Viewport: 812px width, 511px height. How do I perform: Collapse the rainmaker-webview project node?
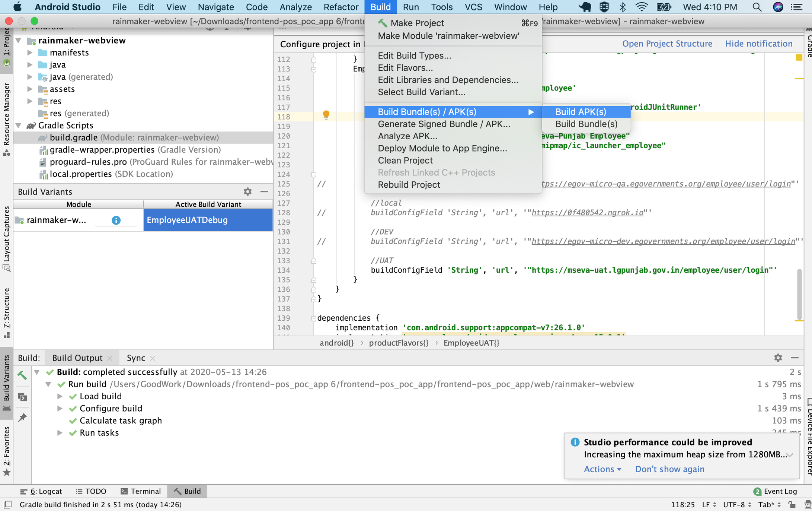pos(19,40)
